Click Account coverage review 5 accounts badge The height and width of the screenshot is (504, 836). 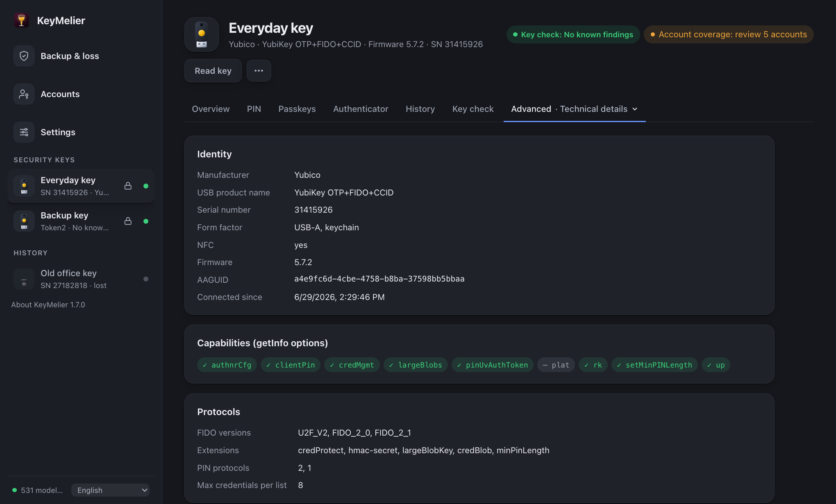(x=729, y=34)
